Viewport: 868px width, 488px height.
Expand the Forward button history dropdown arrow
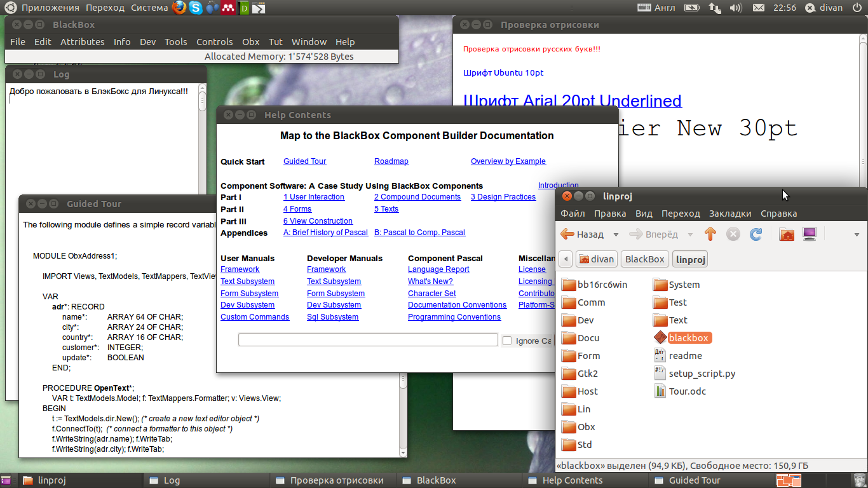(x=690, y=234)
